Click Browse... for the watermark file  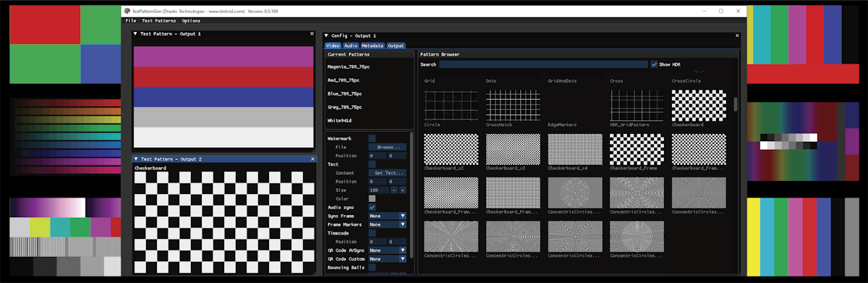click(388, 147)
